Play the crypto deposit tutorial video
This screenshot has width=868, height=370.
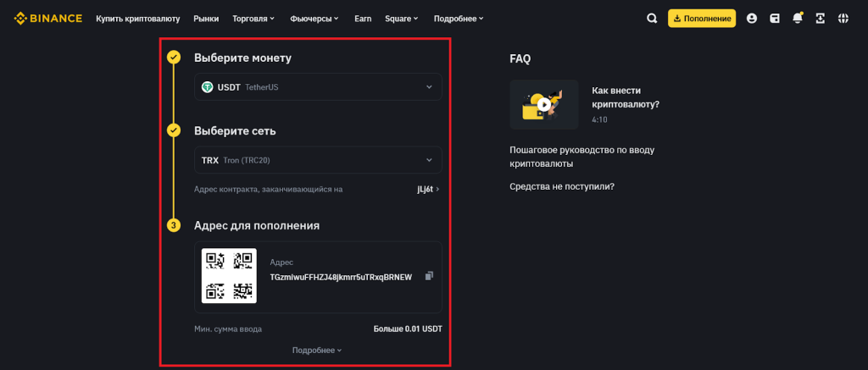[x=543, y=105]
